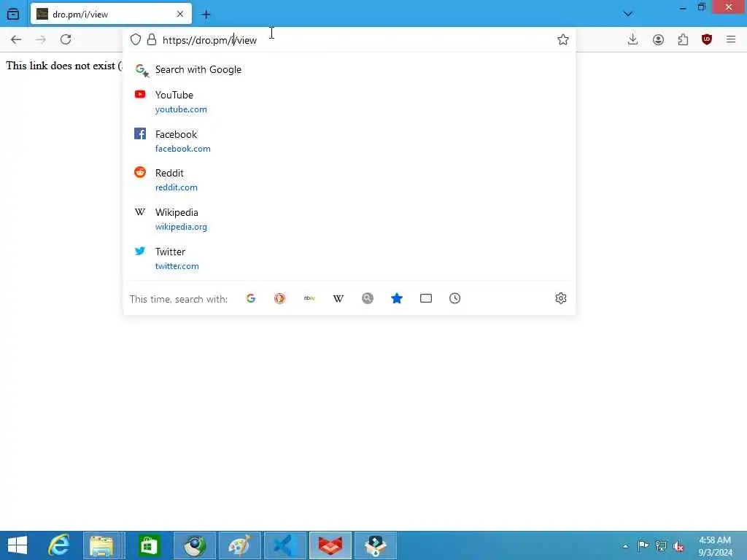Open the extensions puzzle icon
Image resolution: width=747 pixels, height=560 pixels.
pyautogui.click(x=683, y=39)
